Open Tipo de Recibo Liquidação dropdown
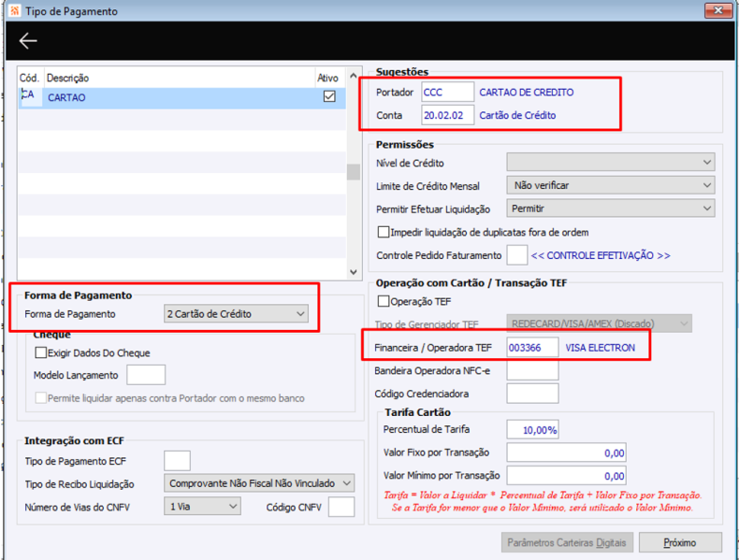This screenshot has width=739, height=560. click(x=259, y=483)
